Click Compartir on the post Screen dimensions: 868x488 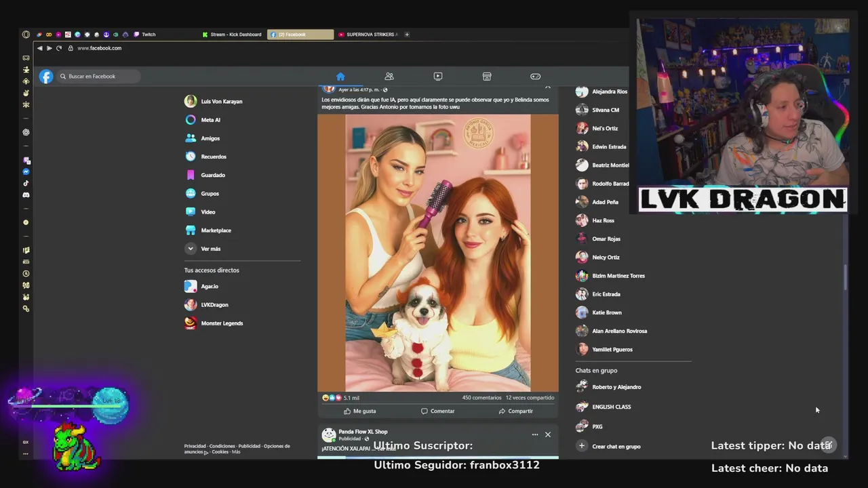pos(515,411)
